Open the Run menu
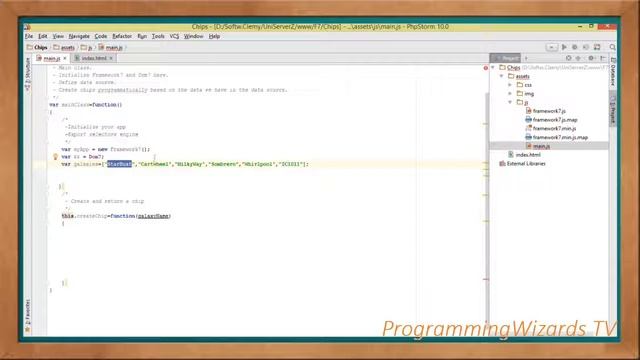 (142, 36)
